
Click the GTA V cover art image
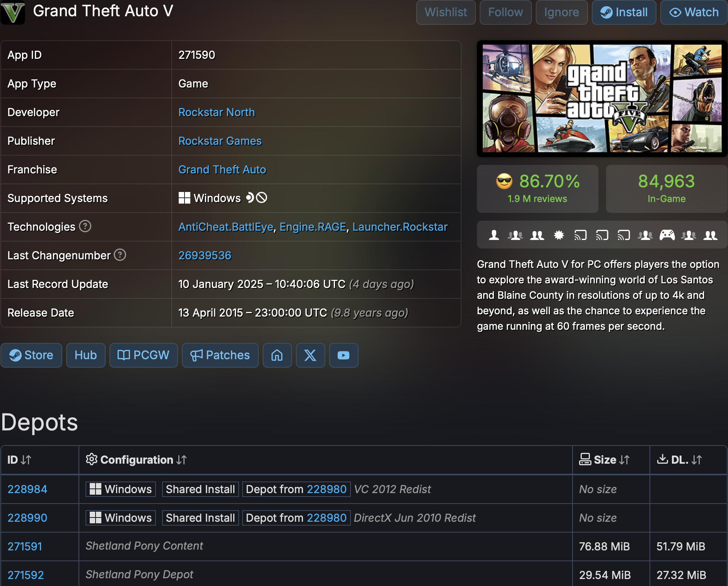[602, 98]
